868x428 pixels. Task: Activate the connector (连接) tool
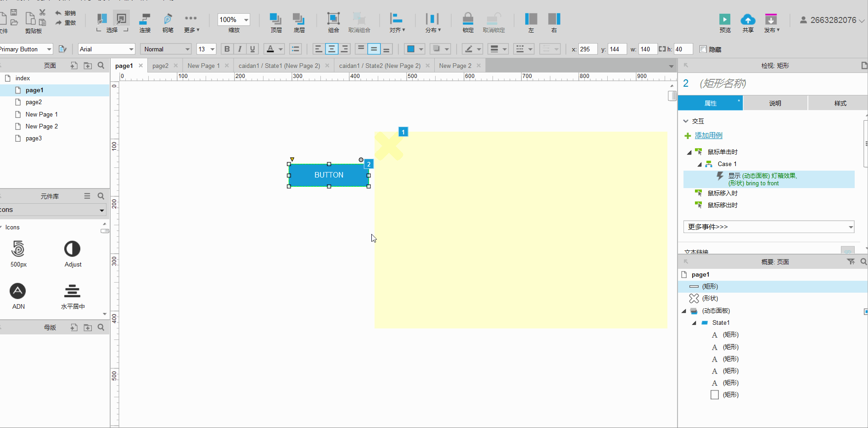pos(145,22)
